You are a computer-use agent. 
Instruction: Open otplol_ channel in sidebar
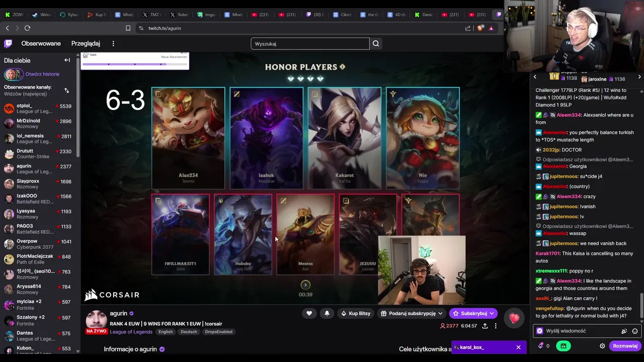38,109
